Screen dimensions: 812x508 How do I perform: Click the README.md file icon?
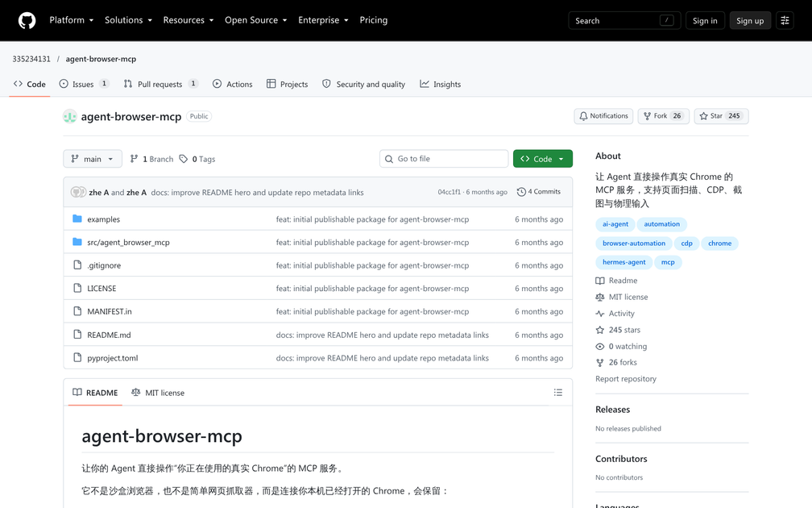point(77,335)
